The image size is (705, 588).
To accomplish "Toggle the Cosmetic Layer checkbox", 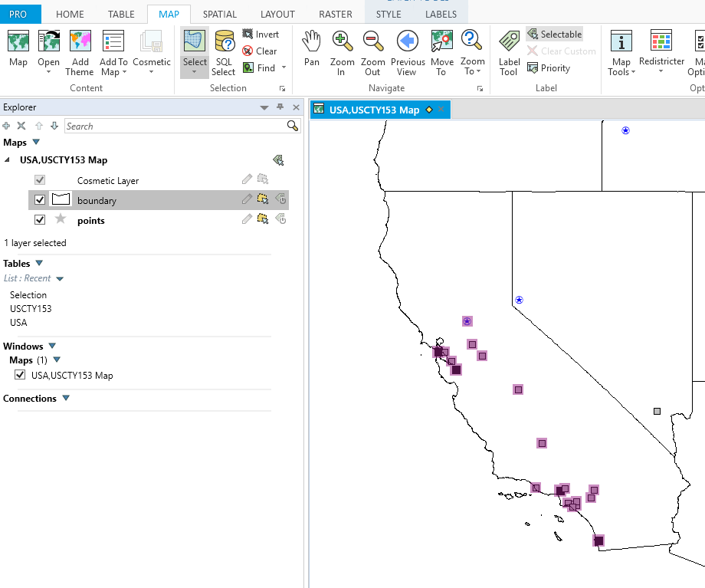I will [x=39, y=179].
